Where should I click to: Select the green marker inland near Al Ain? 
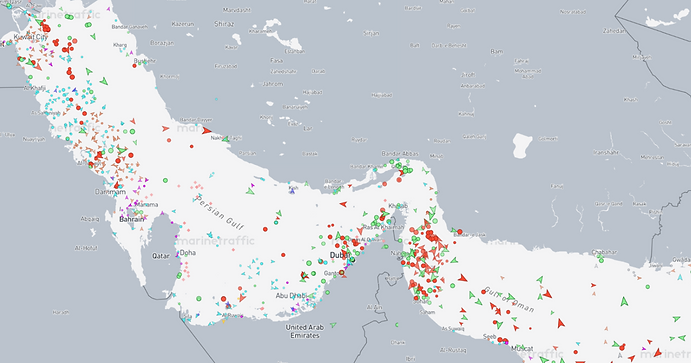click(397, 325)
